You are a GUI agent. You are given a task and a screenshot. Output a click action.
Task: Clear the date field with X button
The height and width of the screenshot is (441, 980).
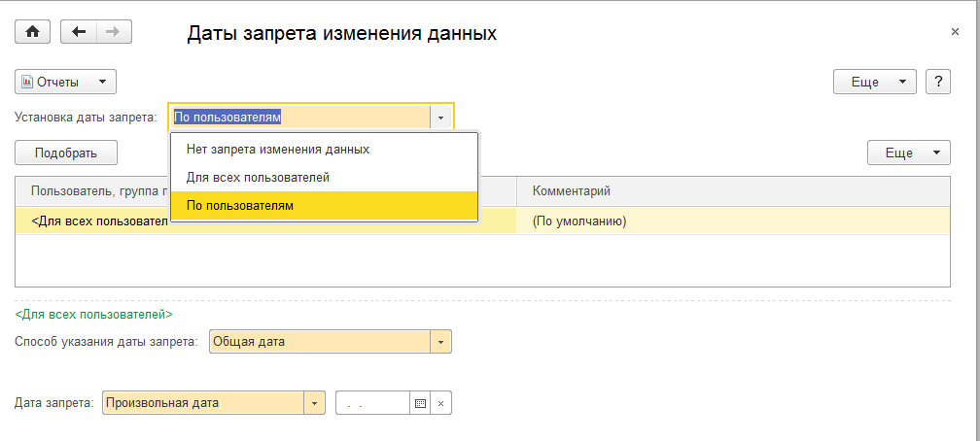[440, 403]
